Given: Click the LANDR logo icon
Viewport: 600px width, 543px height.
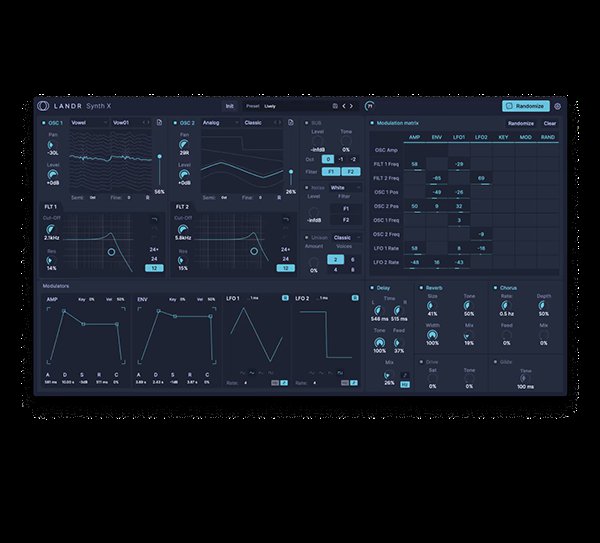Looking at the screenshot, I should tap(42, 105).
